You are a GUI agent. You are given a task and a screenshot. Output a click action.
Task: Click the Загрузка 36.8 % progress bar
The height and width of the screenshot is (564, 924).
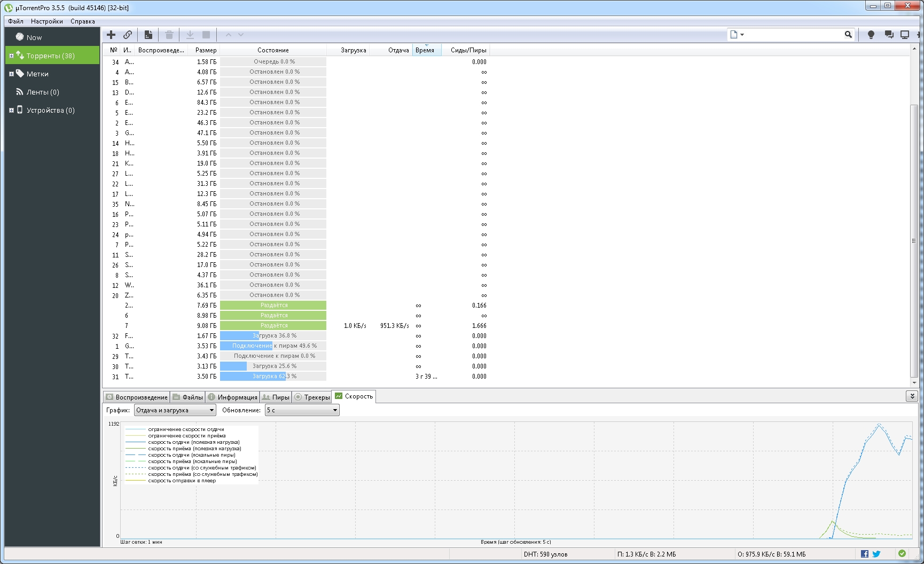click(273, 336)
